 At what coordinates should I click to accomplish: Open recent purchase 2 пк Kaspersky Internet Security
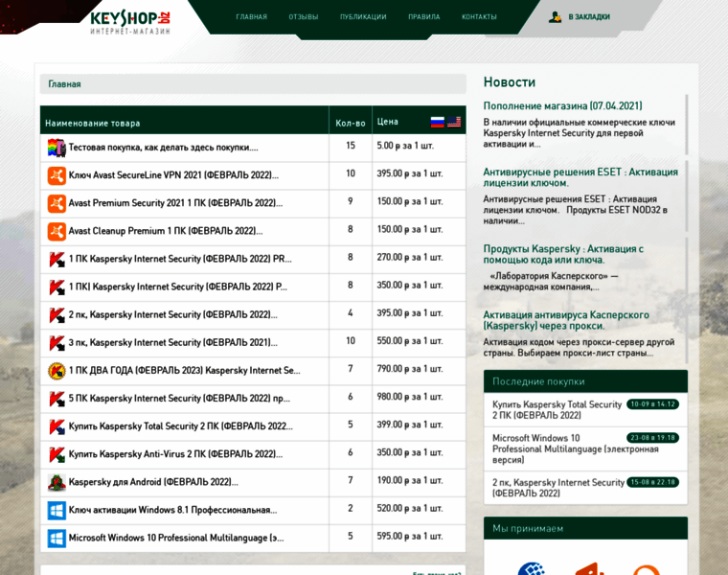[558, 488]
